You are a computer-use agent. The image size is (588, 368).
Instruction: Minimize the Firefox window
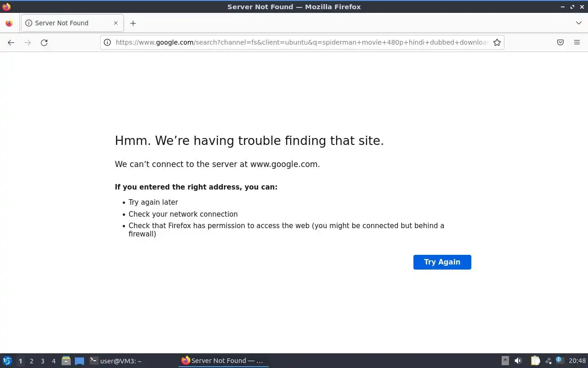[563, 7]
